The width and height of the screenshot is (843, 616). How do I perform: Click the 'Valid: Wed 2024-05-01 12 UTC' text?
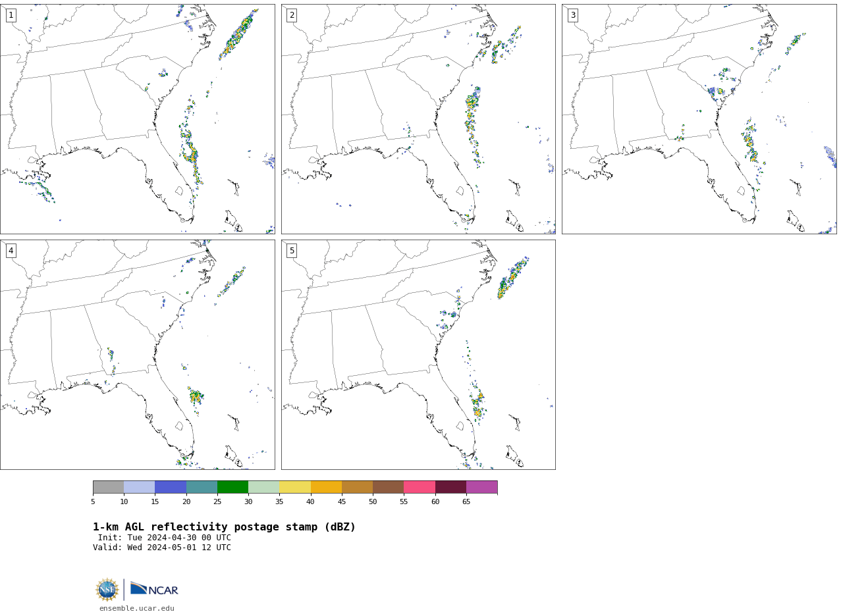pos(162,548)
